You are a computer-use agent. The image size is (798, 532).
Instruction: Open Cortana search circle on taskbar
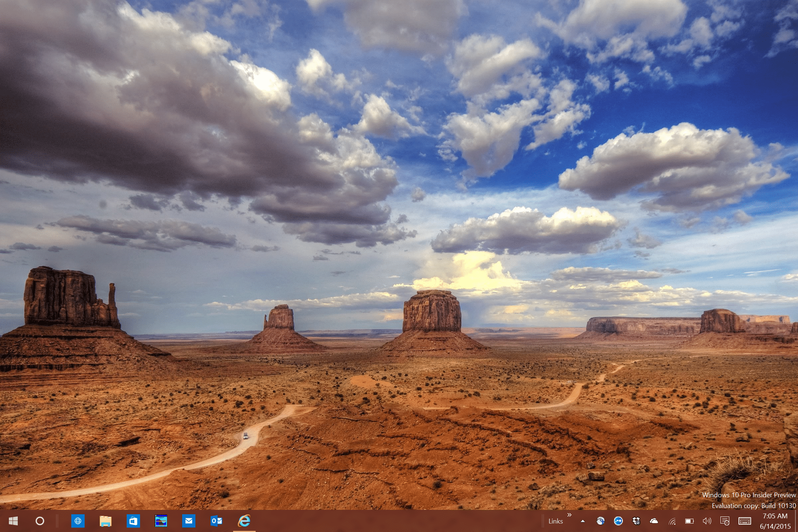40,521
